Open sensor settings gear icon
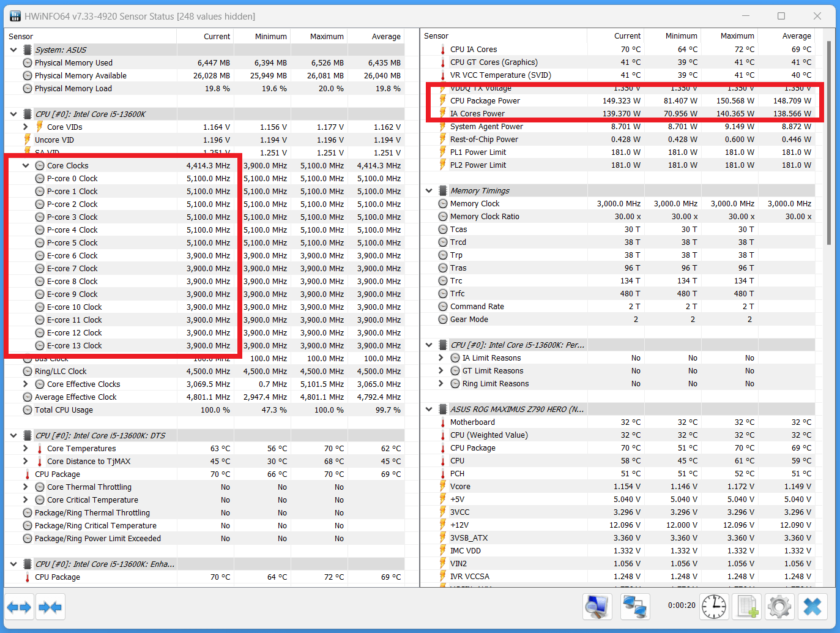The image size is (840, 633). pyautogui.click(x=779, y=607)
